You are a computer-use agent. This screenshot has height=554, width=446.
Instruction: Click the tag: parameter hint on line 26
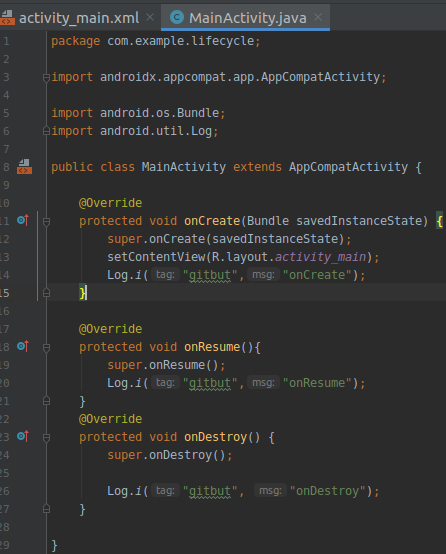[165, 491]
